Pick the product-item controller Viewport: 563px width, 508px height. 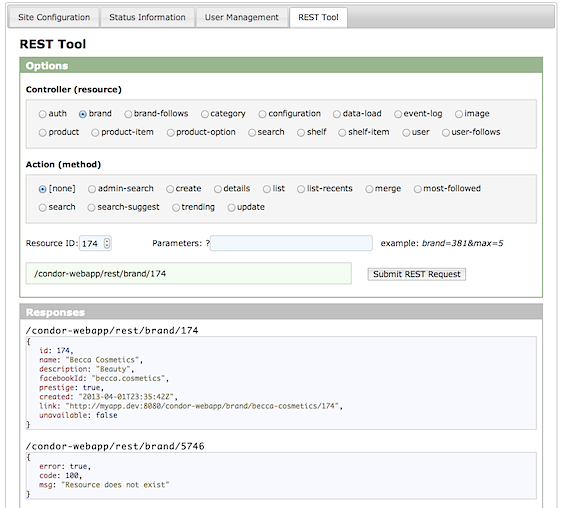pyautogui.click(x=95, y=133)
